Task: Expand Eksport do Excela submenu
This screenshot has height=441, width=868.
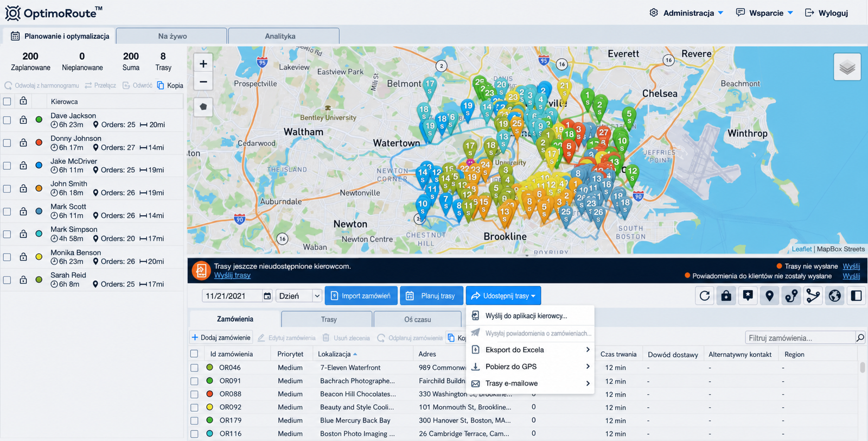Action: pyautogui.click(x=530, y=350)
